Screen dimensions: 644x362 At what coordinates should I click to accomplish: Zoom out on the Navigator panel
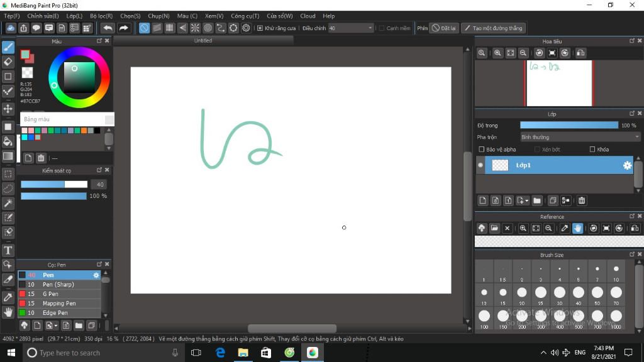(x=523, y=53)
